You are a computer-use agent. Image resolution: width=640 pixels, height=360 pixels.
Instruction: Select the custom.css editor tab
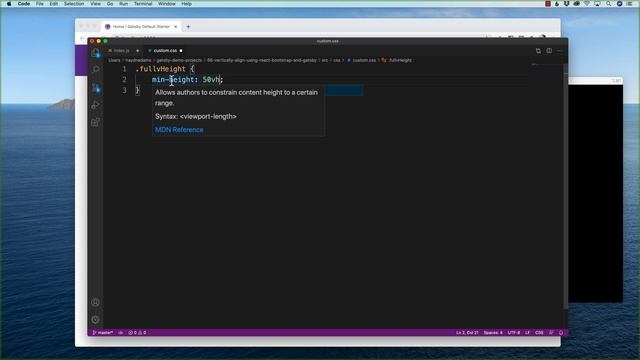point(165,51)
